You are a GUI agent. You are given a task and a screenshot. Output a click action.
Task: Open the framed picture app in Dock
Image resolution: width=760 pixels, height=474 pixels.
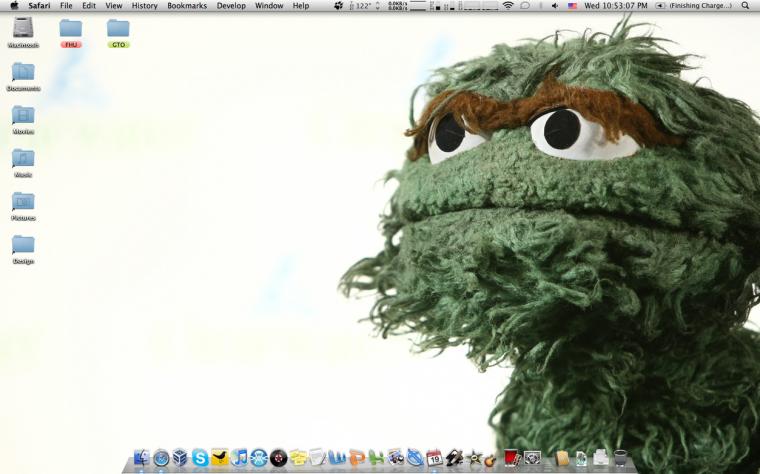pos(532,457)
